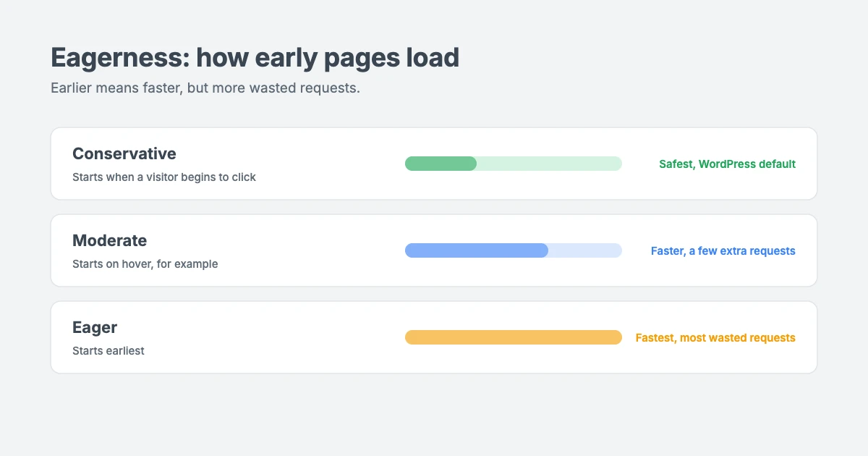Click the orange Eager progress bar
The height and width of the screenshot is (456, 868).
(514, 337)
